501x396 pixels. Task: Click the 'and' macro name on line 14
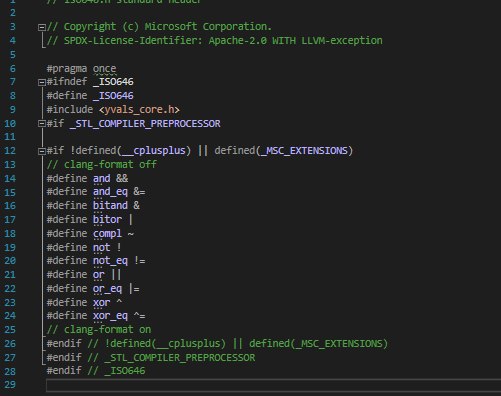[102, 178]
